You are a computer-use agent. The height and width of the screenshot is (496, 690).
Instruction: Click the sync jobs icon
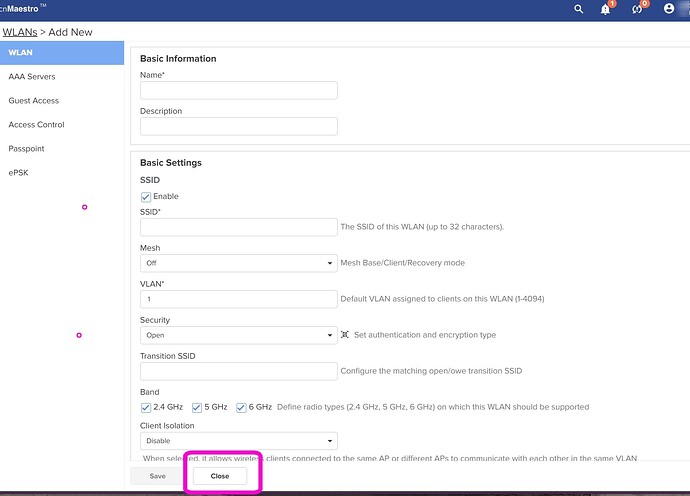click(637, 9)
